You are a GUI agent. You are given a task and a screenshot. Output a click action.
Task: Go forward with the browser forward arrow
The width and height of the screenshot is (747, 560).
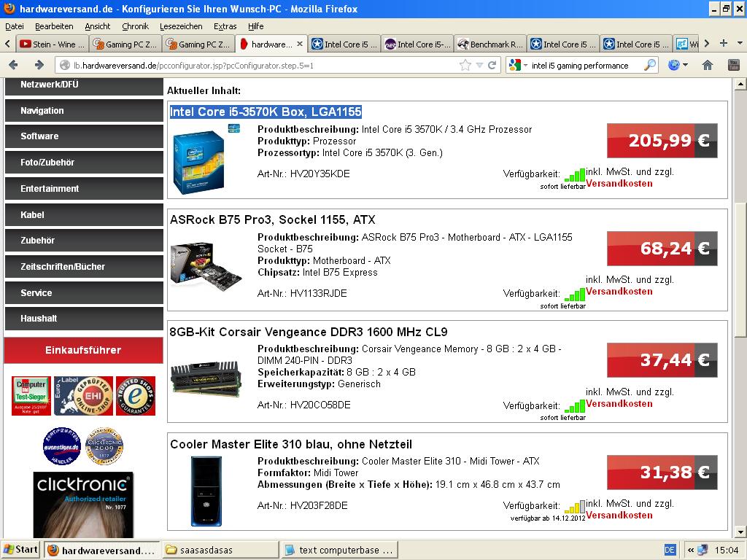39,65
